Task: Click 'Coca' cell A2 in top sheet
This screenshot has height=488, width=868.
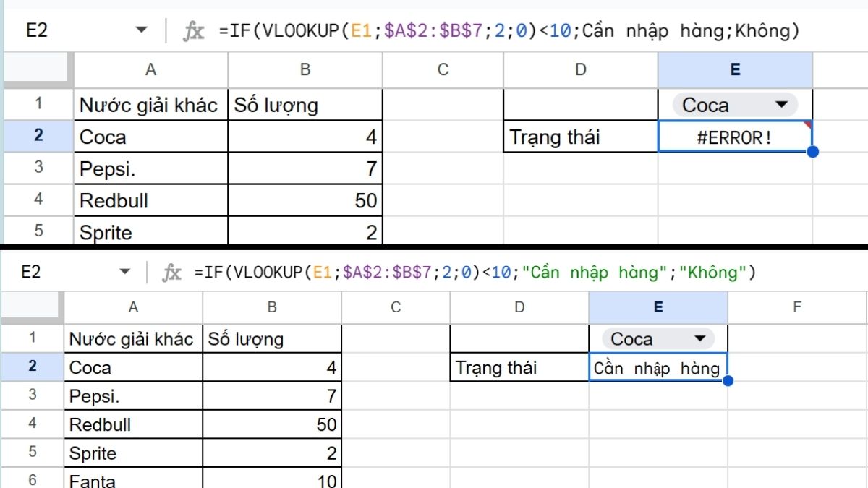Action: [x=150, y=136]
